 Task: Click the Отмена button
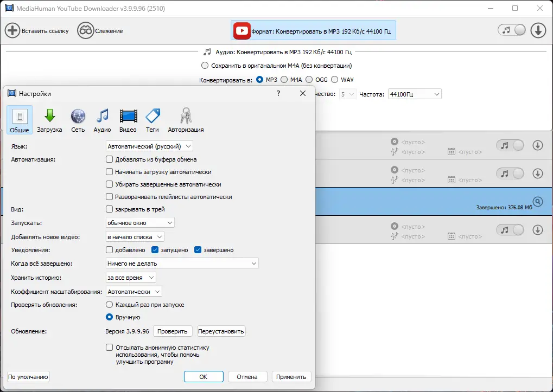click(x=247, y=376)
